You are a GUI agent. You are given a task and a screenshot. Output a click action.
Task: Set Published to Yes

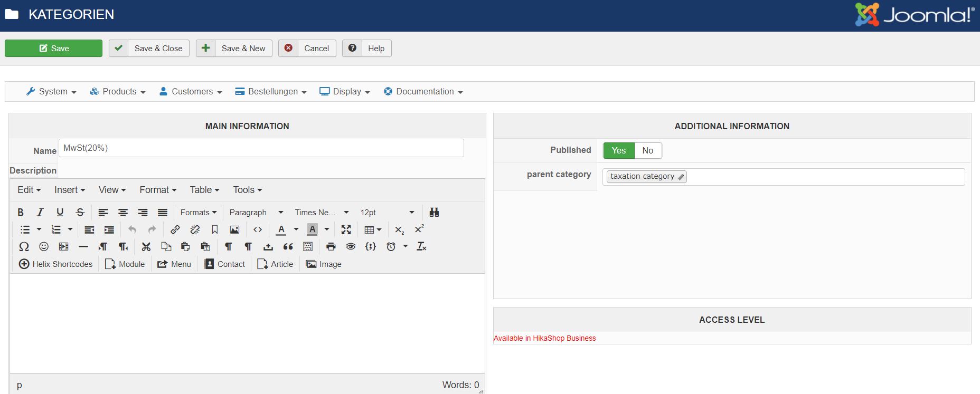click(x=619, y=150)
